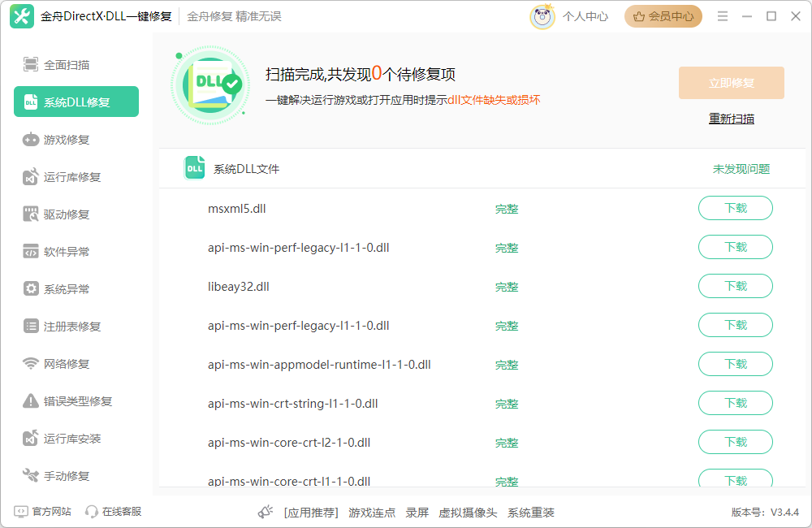The height and width of the screenshot is (528, 812).
Task: Click the rescan link
Action: pos(731,119)
